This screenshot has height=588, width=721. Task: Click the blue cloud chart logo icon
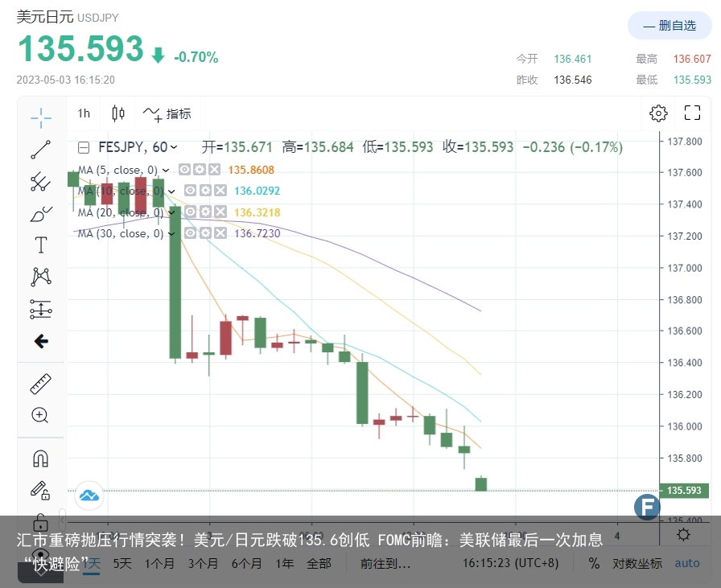(89, 495)
